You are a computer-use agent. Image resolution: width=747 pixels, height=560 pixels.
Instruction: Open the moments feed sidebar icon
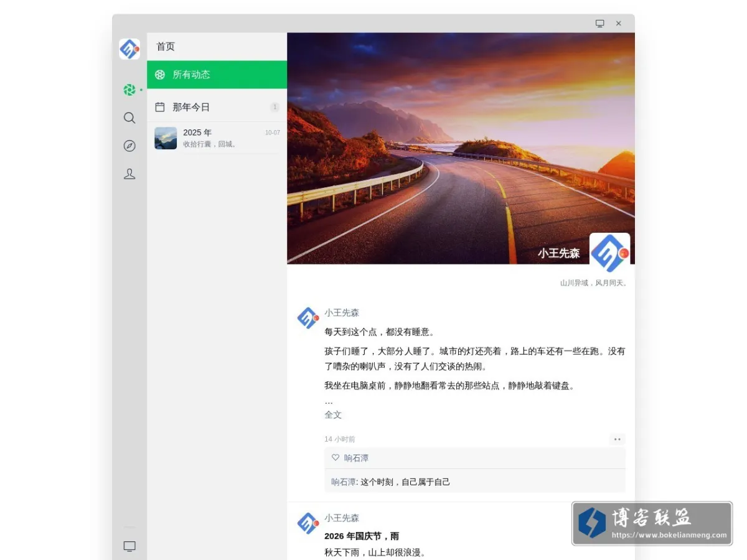[x=129, y=90]
